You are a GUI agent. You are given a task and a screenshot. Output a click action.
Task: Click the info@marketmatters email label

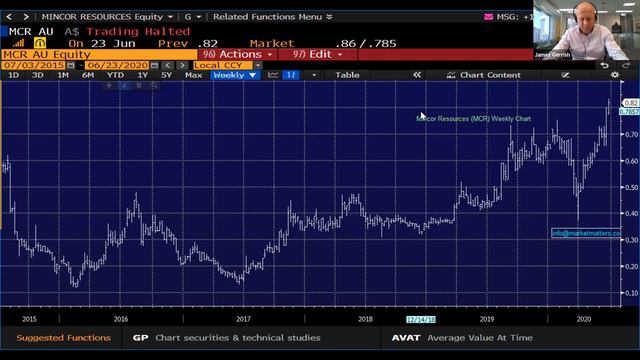[x=586, y=233]
